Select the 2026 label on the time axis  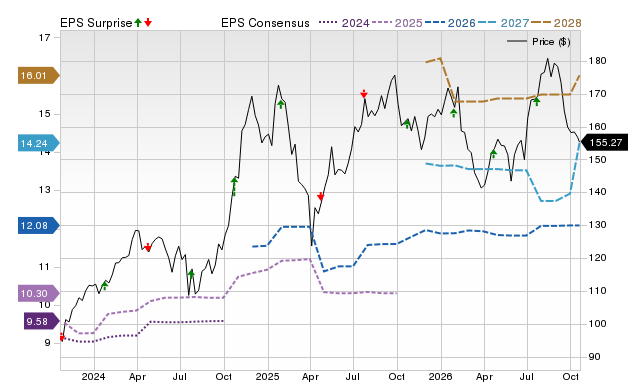coord(440,376)
